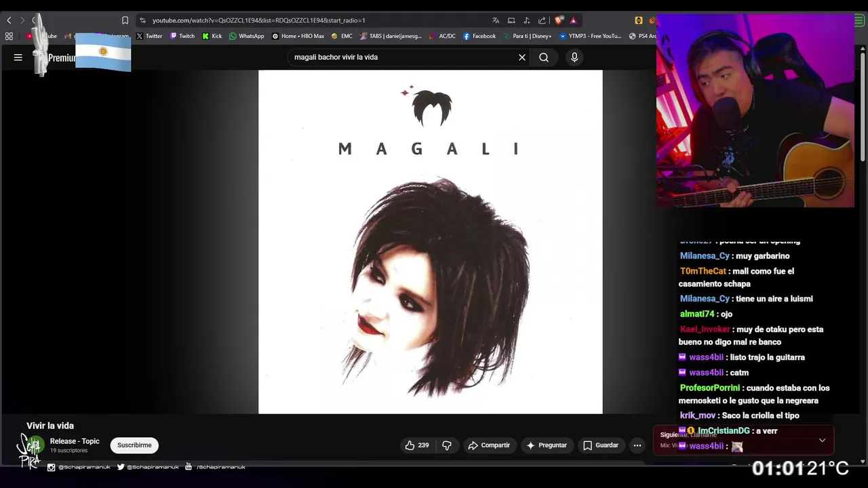This screenshot has height=488, width=868.
Task: Open the WhatsApp bookmark
Action: pyautogui.click(x=247, y=36)
